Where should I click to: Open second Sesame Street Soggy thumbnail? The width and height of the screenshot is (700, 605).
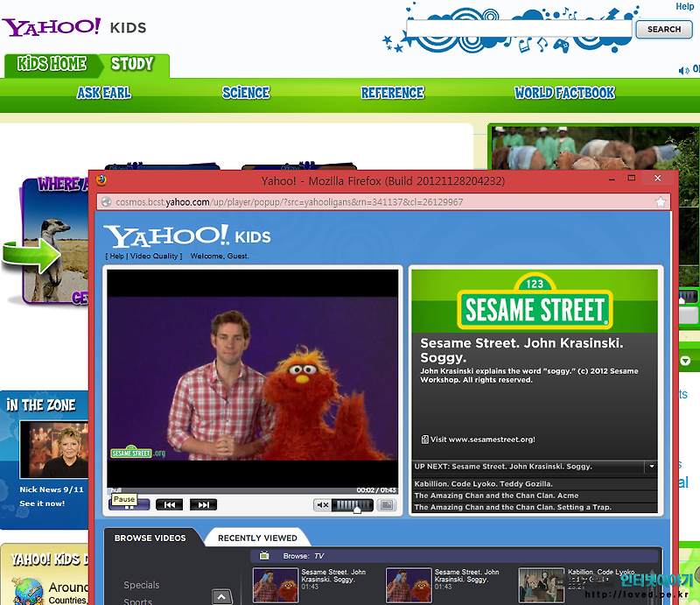click(x=409, y=585)
